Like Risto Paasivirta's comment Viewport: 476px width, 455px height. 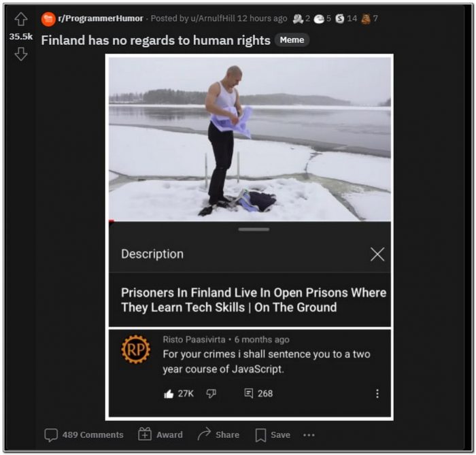pos(169,394)
